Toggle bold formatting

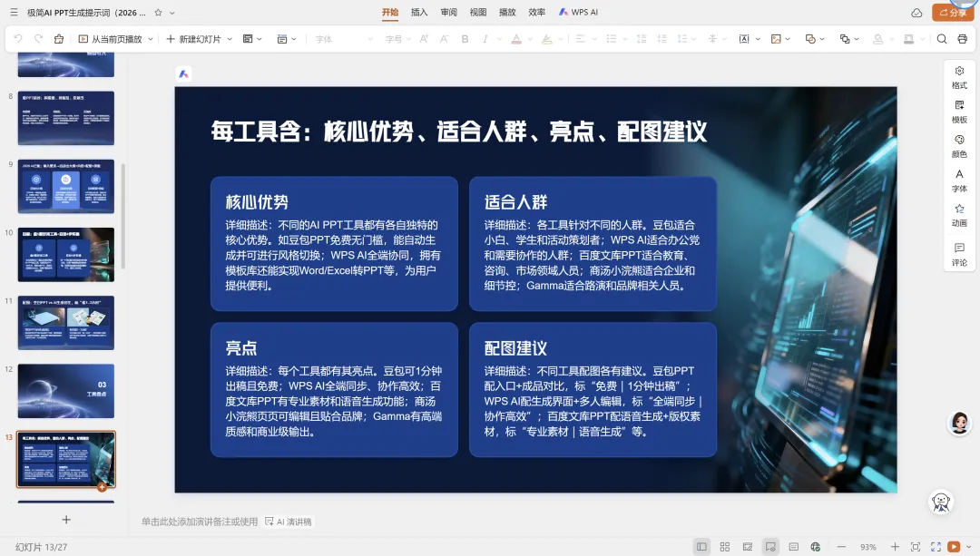point(465,39)
